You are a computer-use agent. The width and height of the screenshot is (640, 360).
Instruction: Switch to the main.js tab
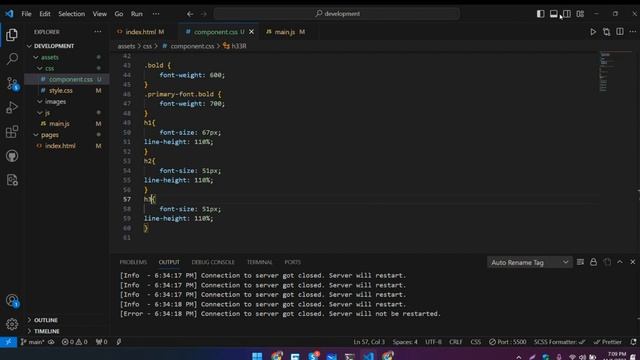click(x=285, y=32)
